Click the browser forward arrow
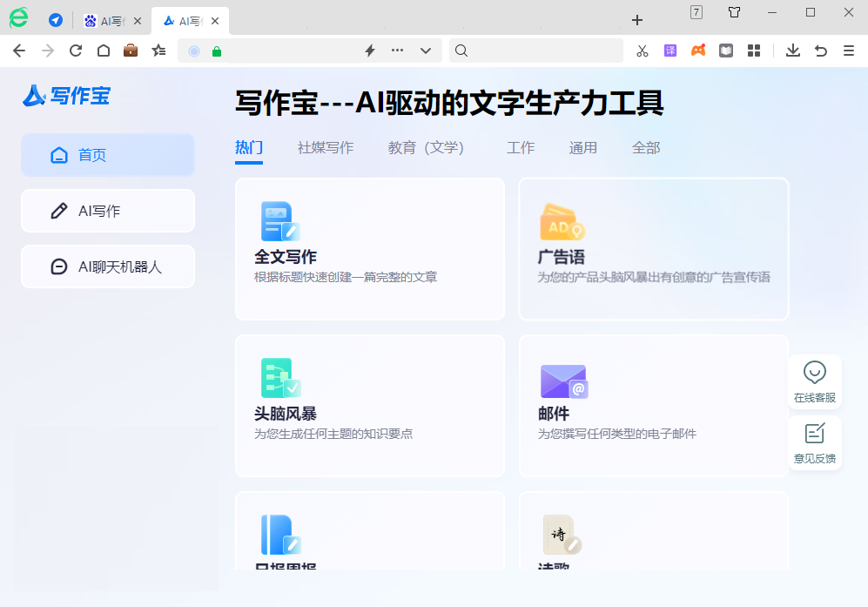Image resolution: width=868 pixels, height=607 pixels. [x=48, y=51]
